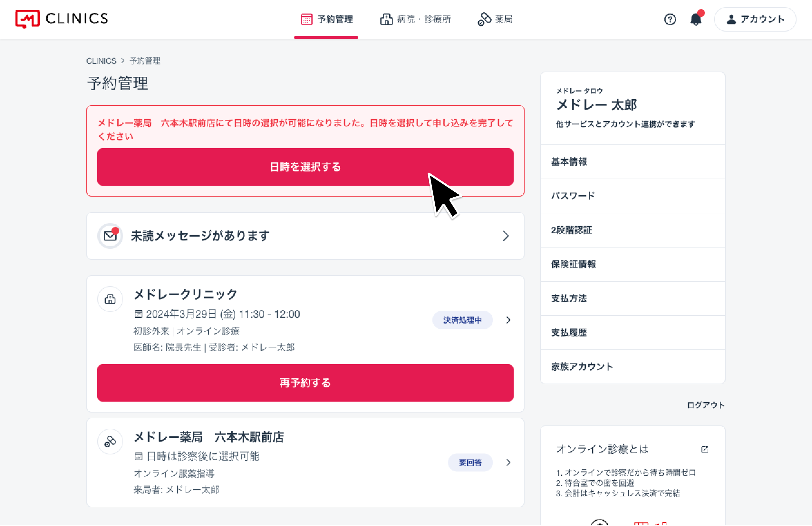Click メドレー薬局 六本木駅前店 card title
812x526 pixels.
coord(208,437)
